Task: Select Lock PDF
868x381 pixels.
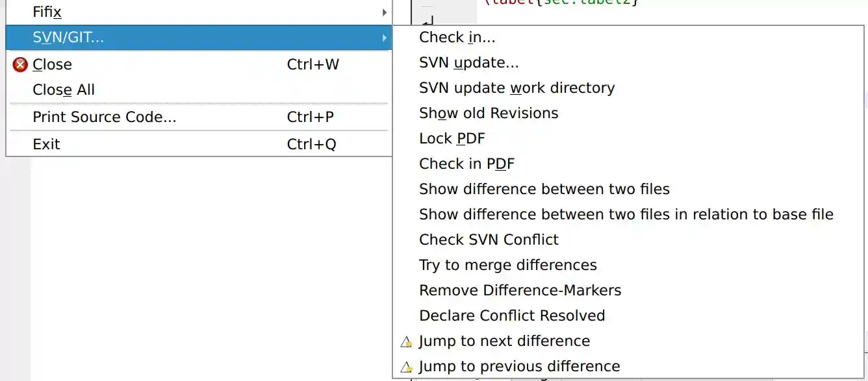Action: click(x=452, y=138)
